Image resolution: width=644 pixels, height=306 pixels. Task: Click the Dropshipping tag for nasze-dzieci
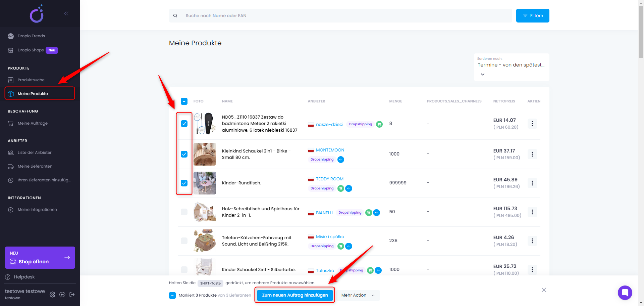coord(361,124)
